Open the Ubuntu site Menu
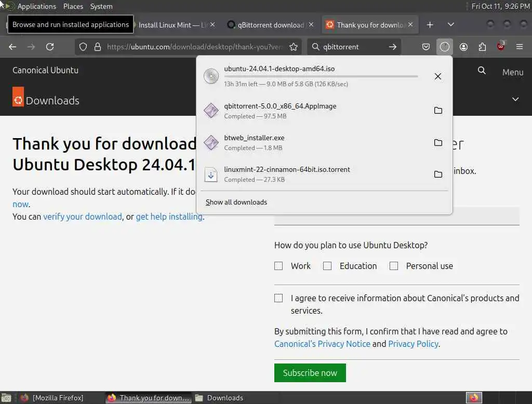The image size is (532, 404). [513, 72]
